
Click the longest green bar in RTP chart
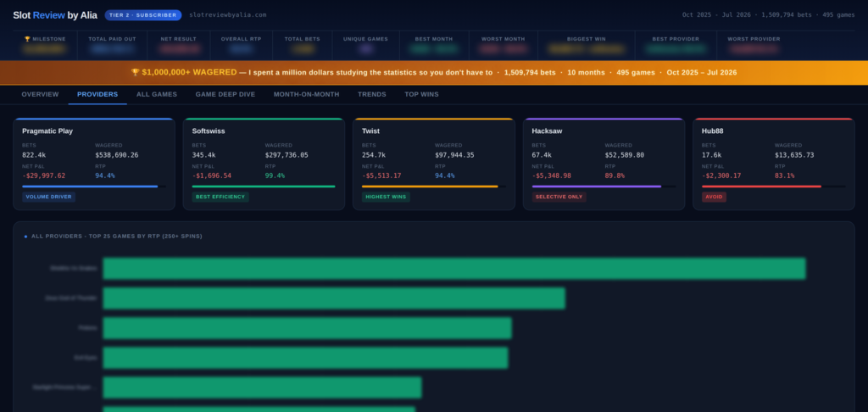tap(454, 269)
